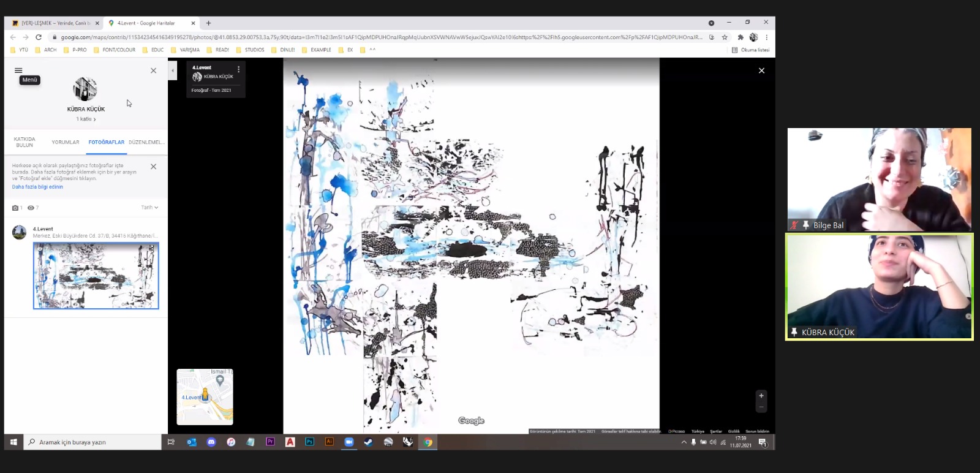Open the three-dot menu on the 4.Levent photo card
The image size is (980, 473).
239,69
